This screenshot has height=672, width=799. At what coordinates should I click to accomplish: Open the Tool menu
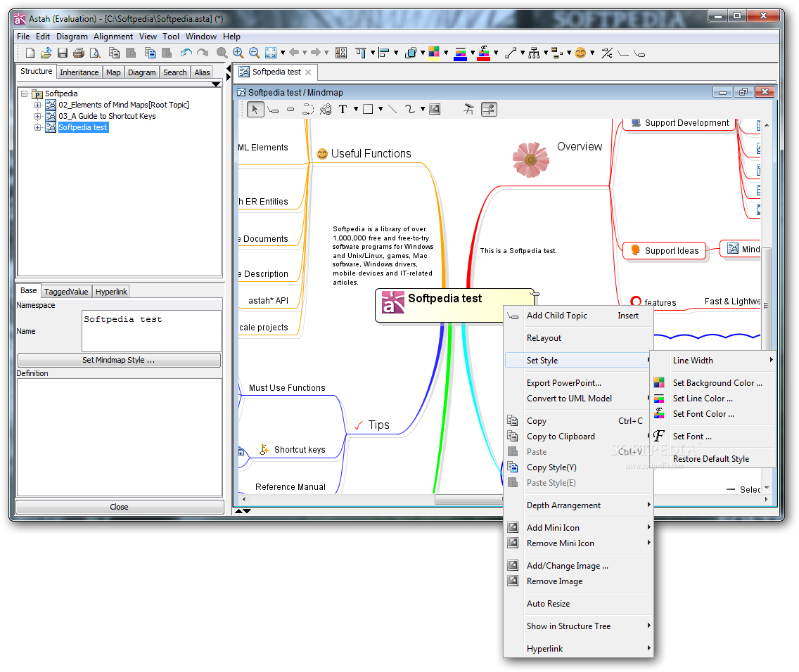pyautogui.click(x=171, y=36)
